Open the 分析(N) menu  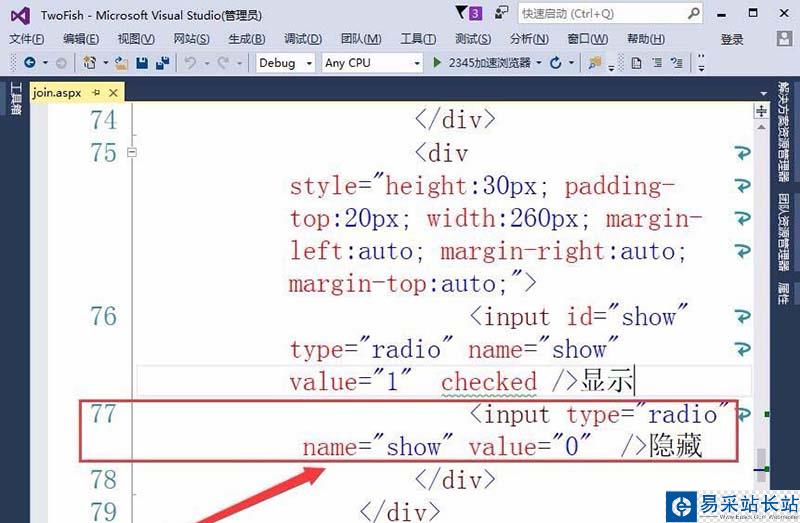530,39
